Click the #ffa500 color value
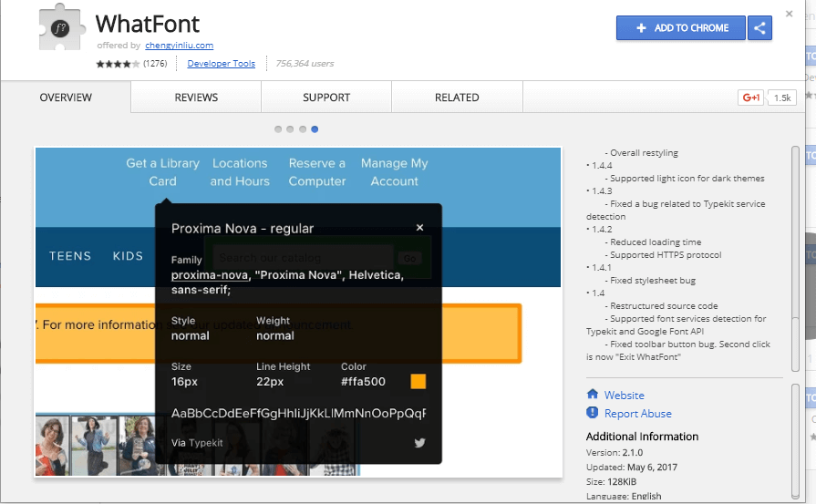This screenshot has width=816, height=504. (x=363, y=382)
